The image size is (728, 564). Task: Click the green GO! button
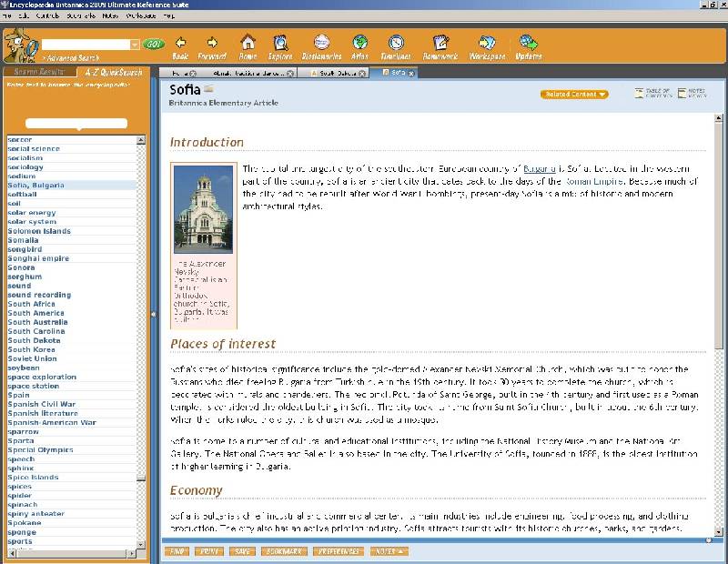pyautogui.click(x=154, y=44)
